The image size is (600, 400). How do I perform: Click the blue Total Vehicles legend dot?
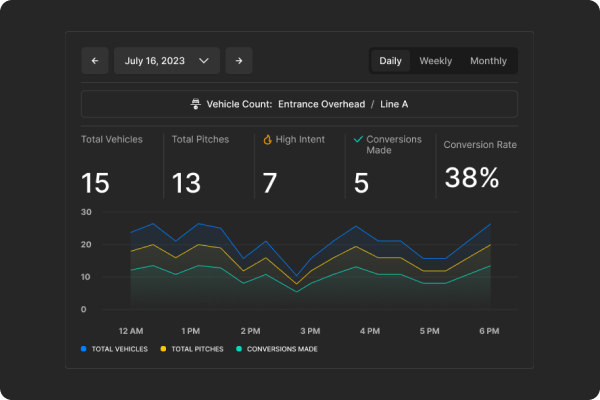pyautogui.click(x=84, y=349)
